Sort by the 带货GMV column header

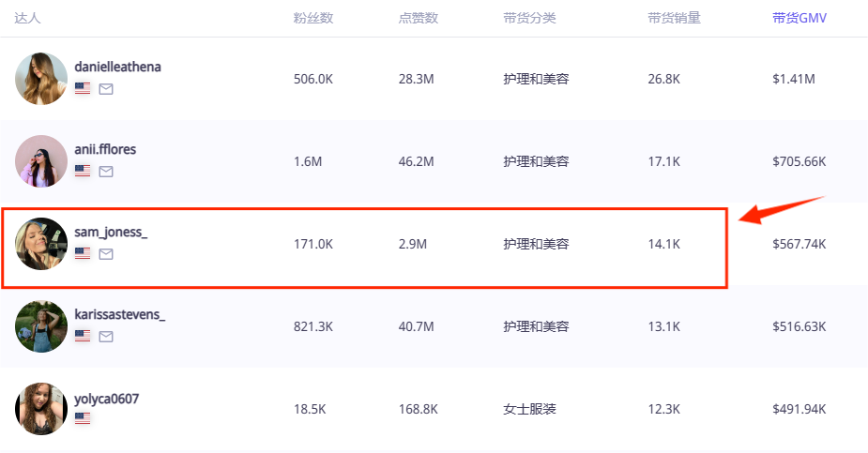coord(799,18)
